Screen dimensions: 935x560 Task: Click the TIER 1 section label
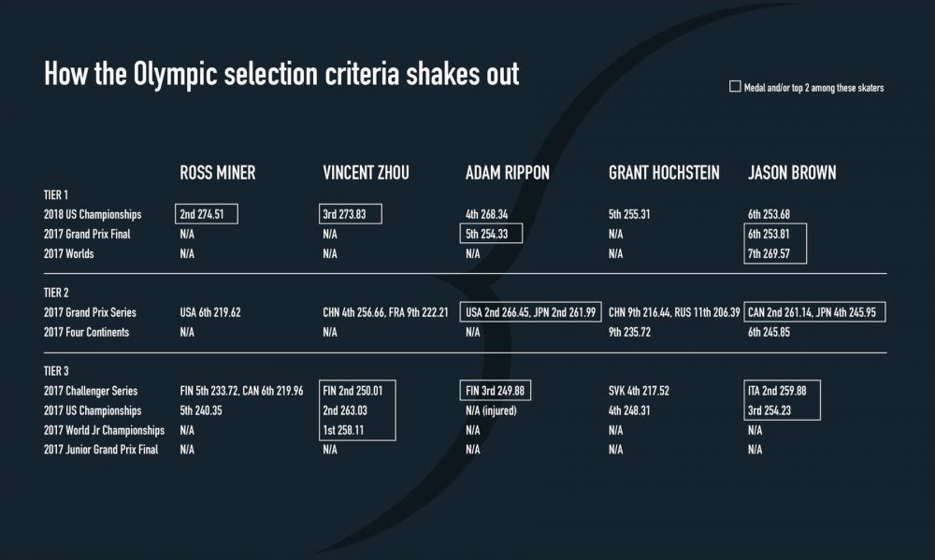tap(58, 194)
